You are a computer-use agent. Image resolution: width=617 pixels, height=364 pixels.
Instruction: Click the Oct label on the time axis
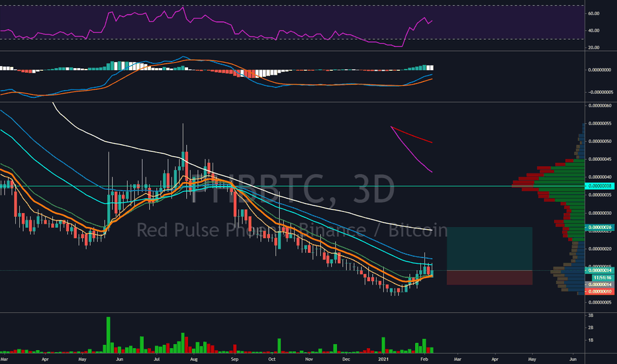point(271,359)
